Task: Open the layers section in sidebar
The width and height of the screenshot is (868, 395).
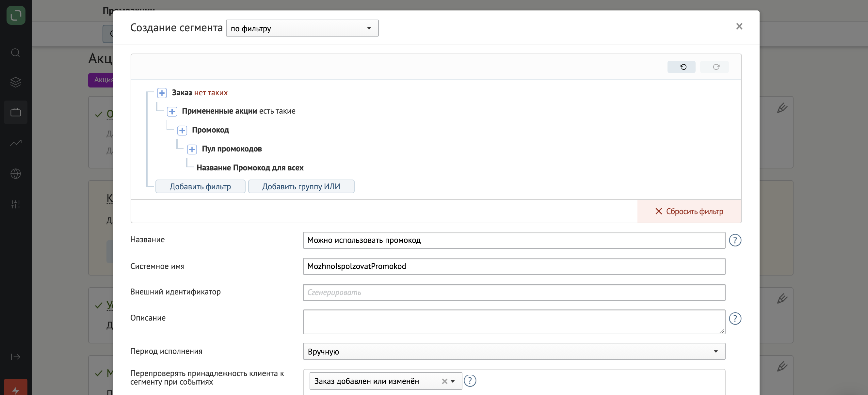Action: (x=15, y=82)
